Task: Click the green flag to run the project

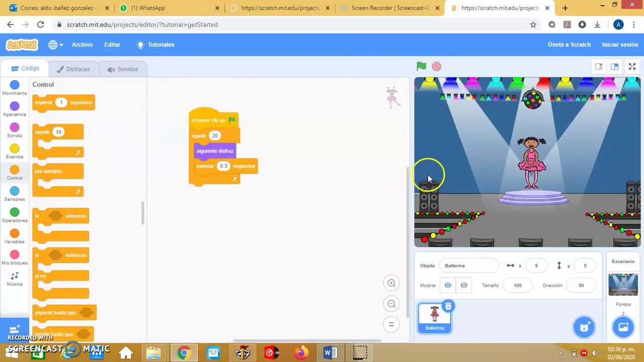Action: (421, 66)
